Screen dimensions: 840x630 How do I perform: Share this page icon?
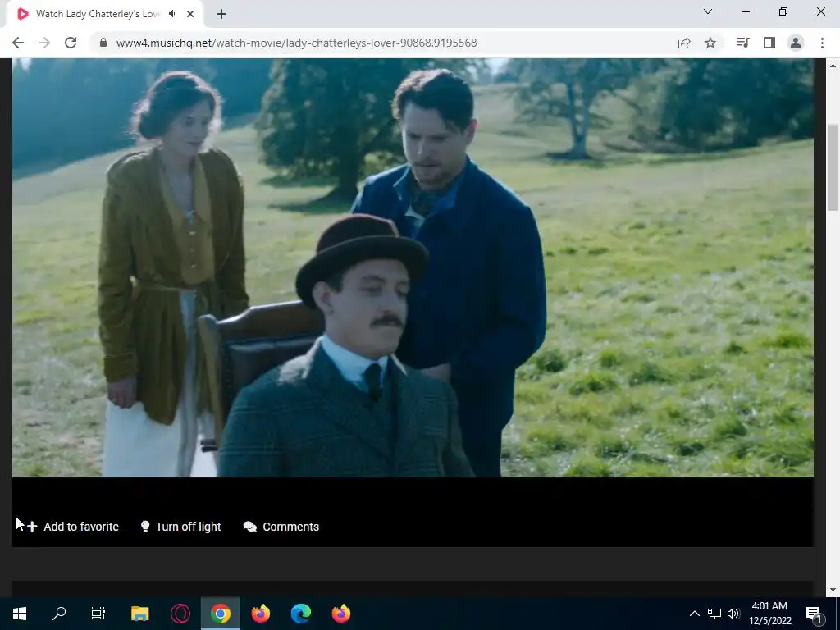(684, 43)
